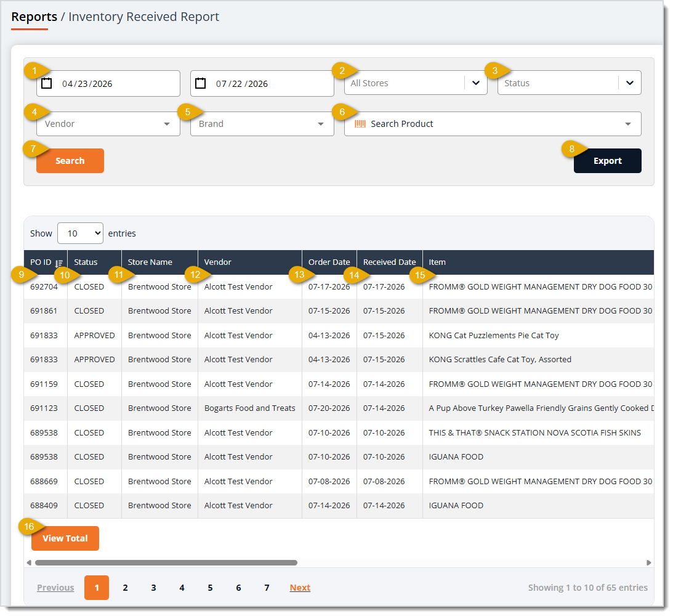This screenshot has height=616, width=673.
Task: Click PO ID 691159
Action: point(44,384)
